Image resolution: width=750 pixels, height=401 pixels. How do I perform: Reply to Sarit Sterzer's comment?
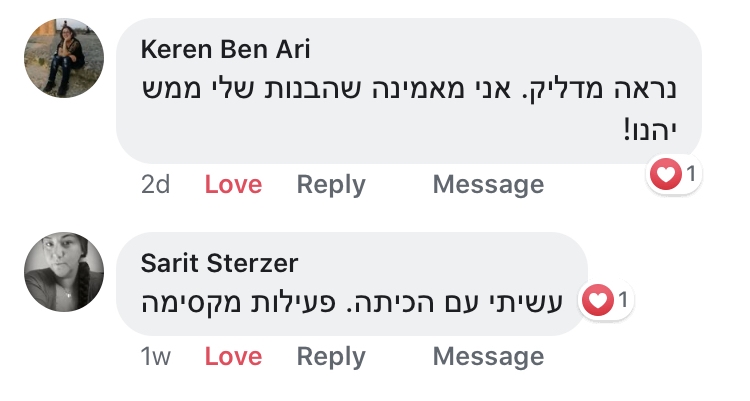331,357
